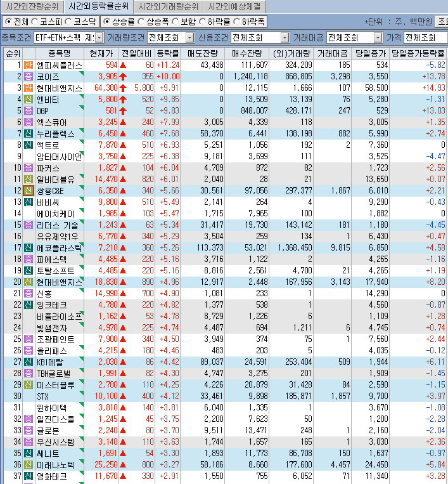Click 당일종가등락률 +14.93 for 현대비앤지스
This screenshot has width=448, height=484.
click(433, 88)
